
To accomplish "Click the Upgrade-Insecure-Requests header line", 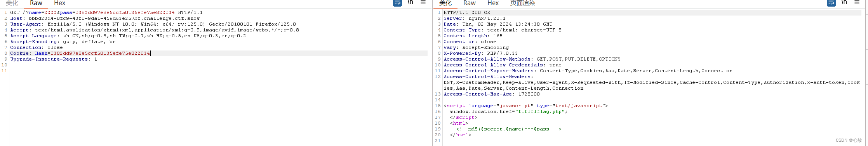I will coord(54,59).
